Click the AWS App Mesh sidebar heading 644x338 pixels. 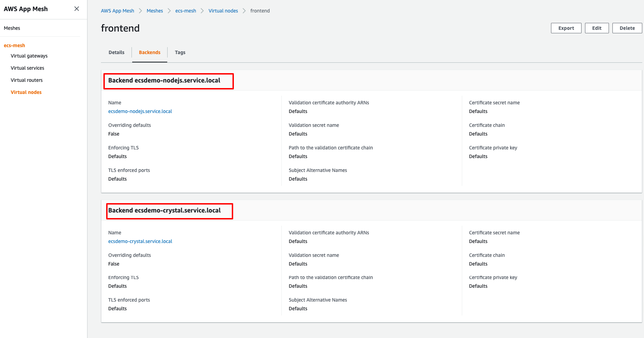[x=26, y=9]
